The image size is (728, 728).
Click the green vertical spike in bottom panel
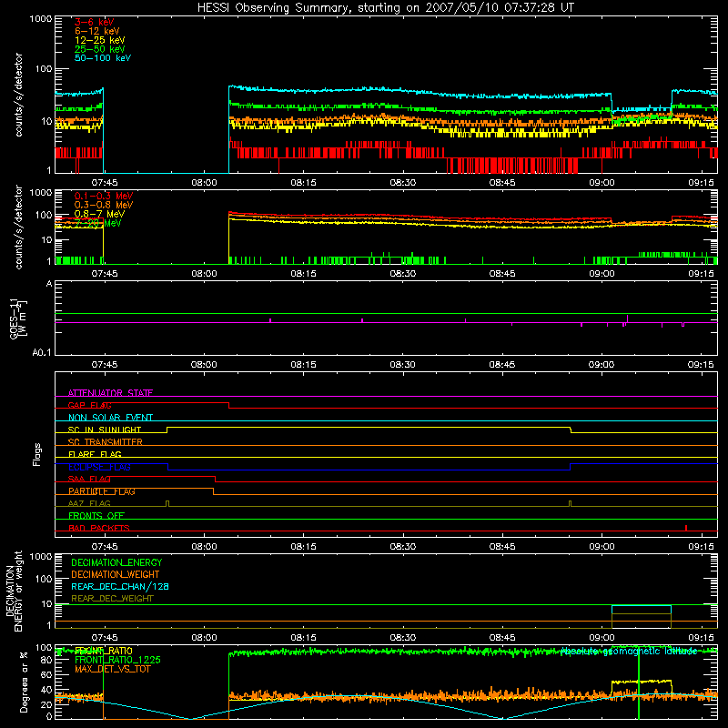click(x=639, y=683)
